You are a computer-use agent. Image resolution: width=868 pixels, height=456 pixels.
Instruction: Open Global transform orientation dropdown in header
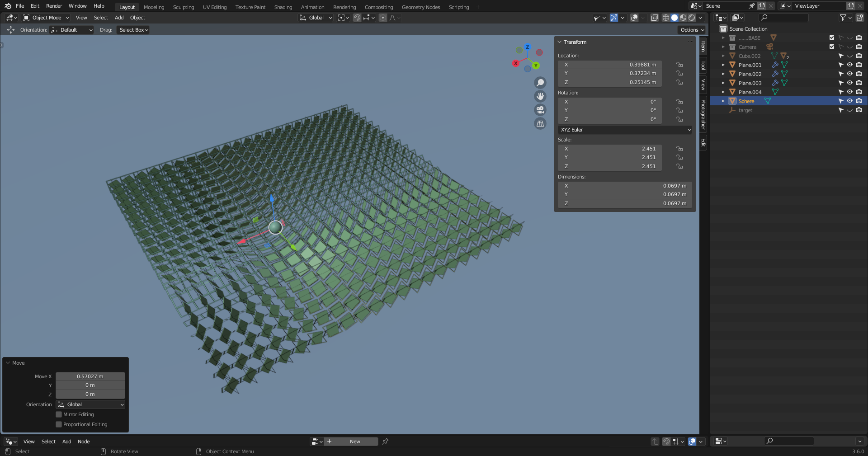point(316,18)
